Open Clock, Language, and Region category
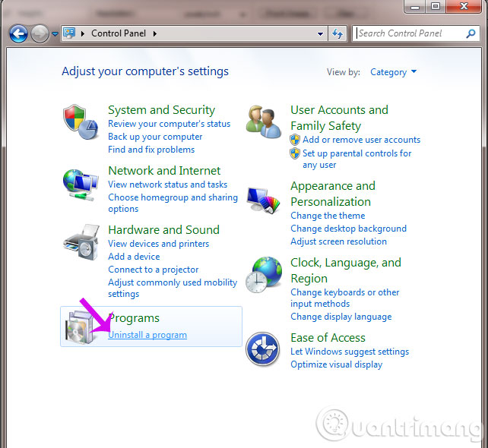 (346, 270)
